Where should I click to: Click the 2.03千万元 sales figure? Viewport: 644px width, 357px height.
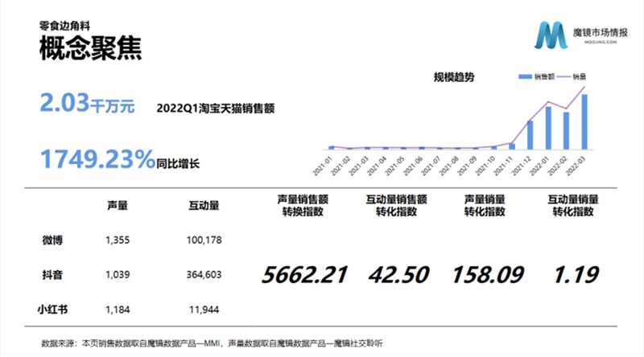point(87,103)
